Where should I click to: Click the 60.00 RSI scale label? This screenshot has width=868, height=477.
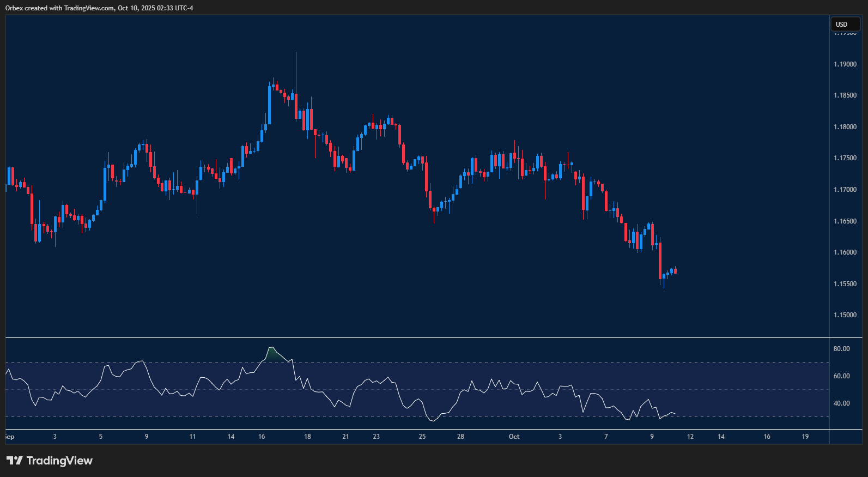(x=841, y=376)
